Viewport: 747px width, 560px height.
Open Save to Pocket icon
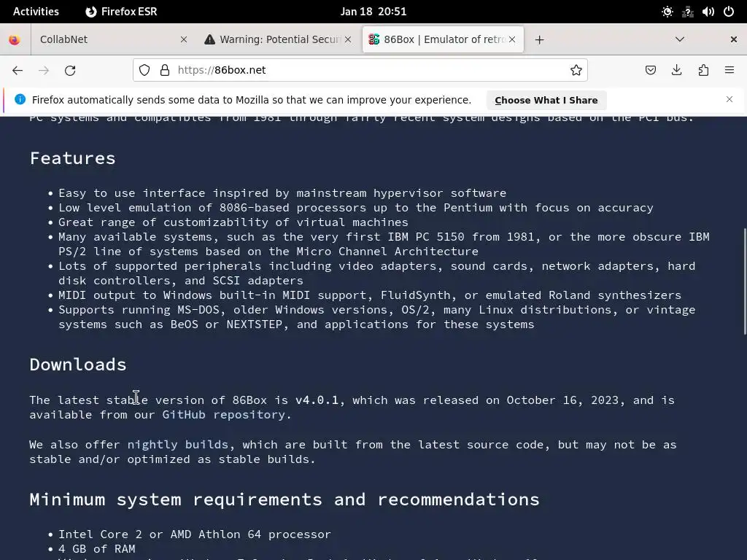click(650, 70)
